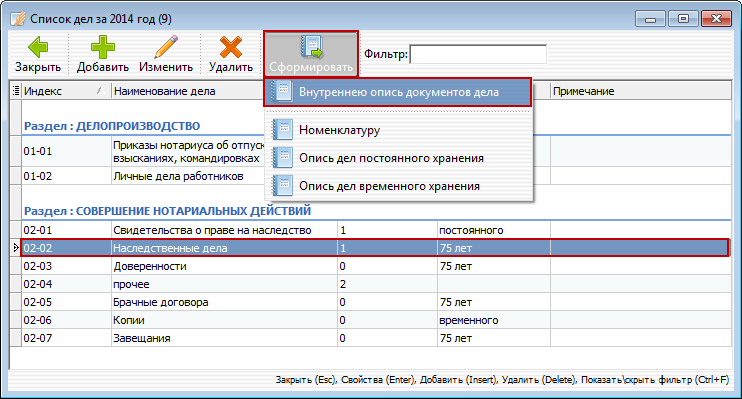Select Внутреннею опись документов дела menu item
The width and height of the screenshot is (742, 399).
398,92
